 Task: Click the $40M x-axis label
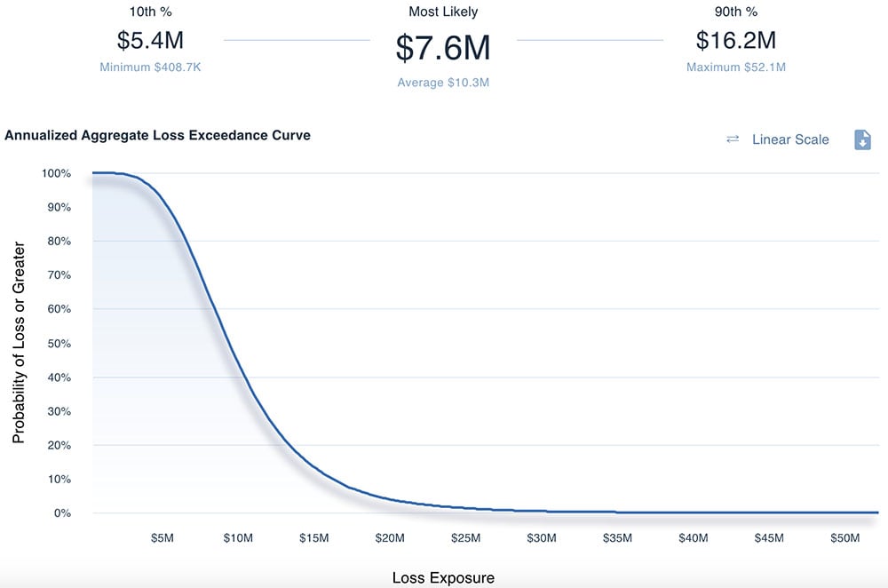coord(694,538)
